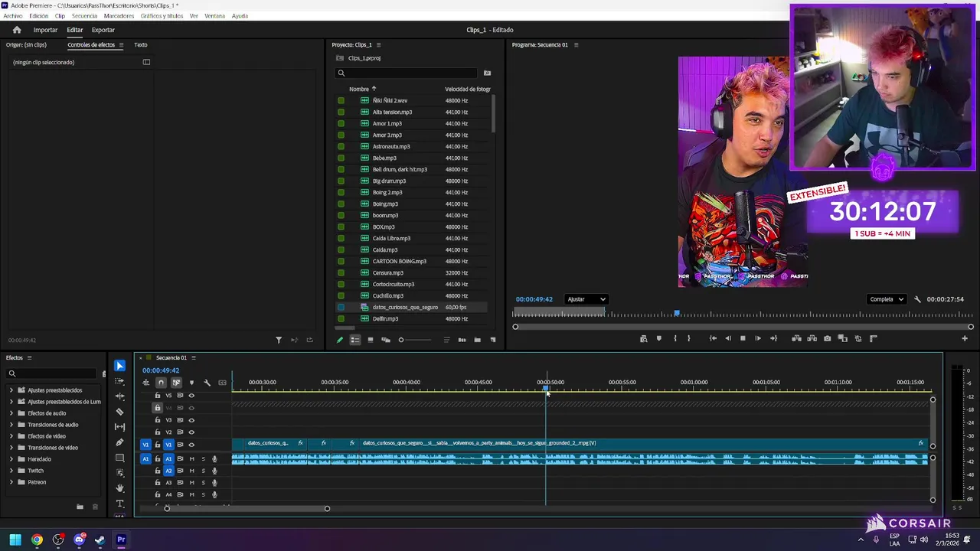The image size is (980, 551).
Task: Toggle voice-over record microphone on A3
Action: click(214, 483)
